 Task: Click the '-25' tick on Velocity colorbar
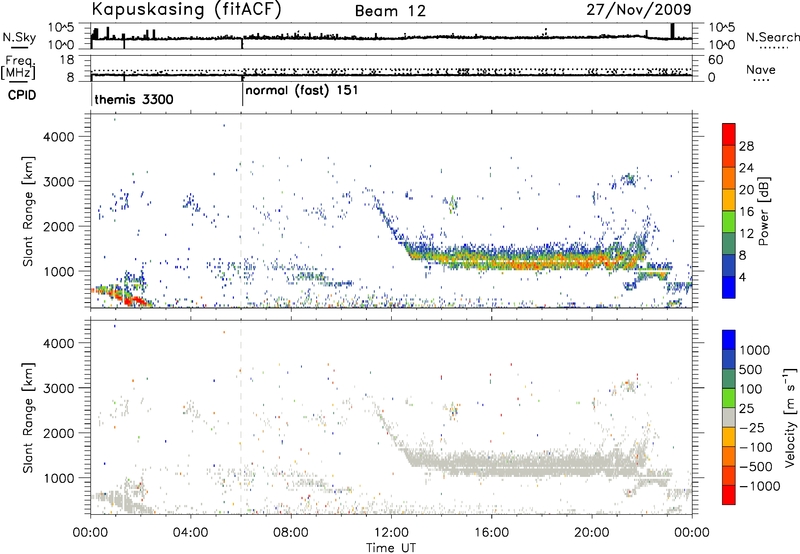(x=753, y=427)
